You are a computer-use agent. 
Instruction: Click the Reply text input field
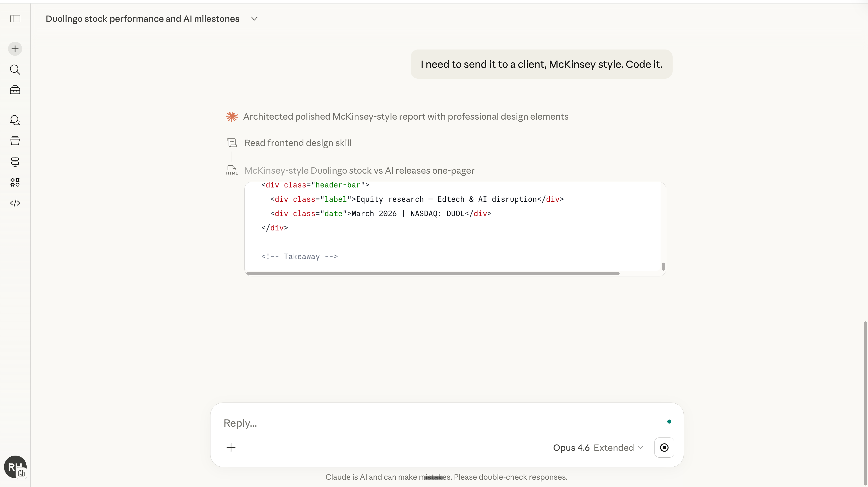(438, 423)
